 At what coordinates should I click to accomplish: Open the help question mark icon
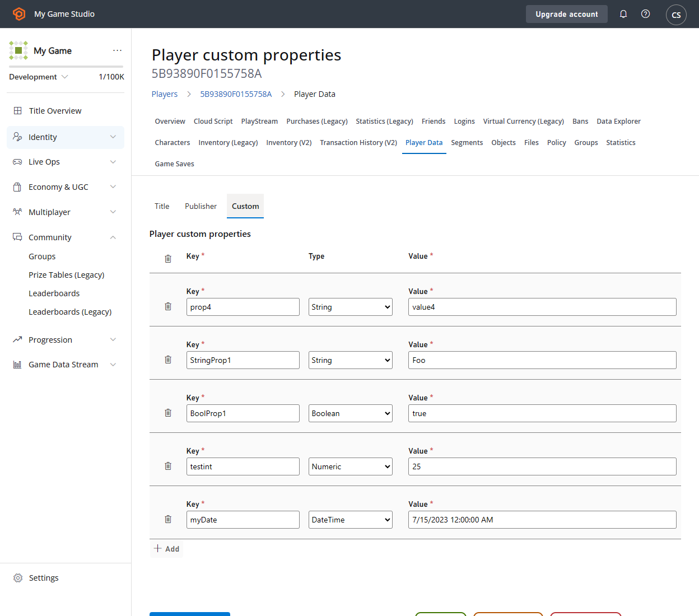coord(646,14)
